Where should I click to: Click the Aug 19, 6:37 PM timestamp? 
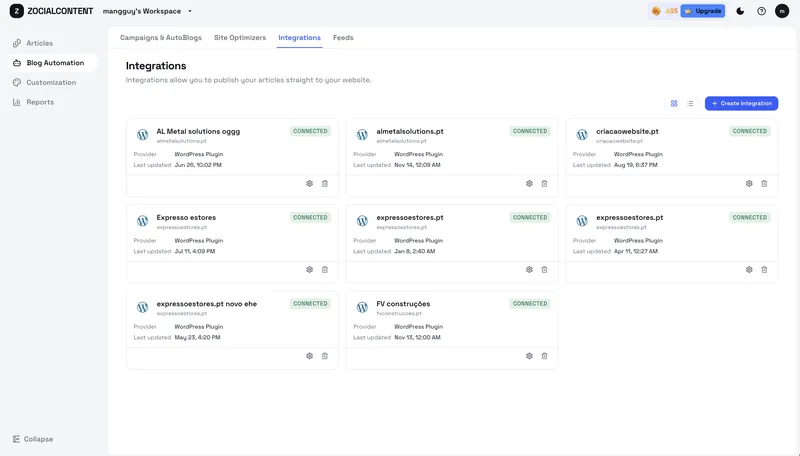(x=636, y=165)
